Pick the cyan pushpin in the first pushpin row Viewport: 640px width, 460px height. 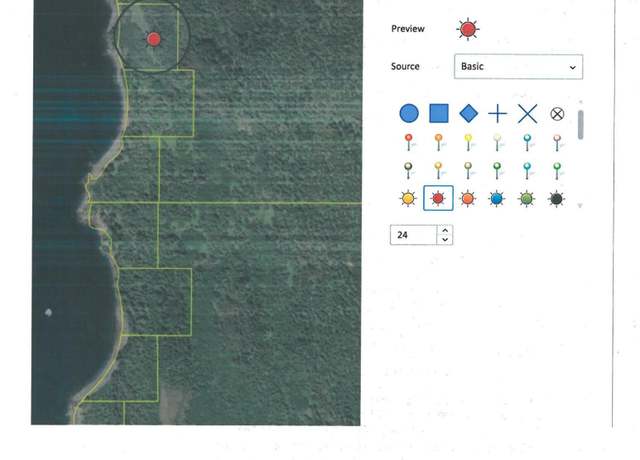[x=528, y=142]
